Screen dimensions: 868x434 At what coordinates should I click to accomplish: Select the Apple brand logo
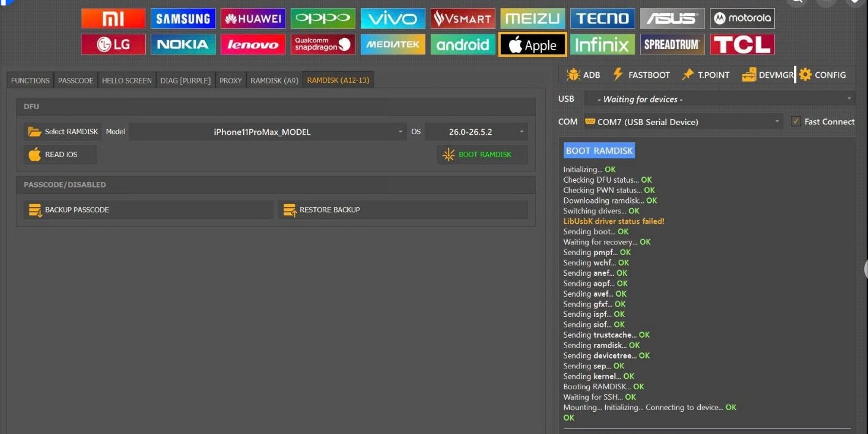[532, 44]
